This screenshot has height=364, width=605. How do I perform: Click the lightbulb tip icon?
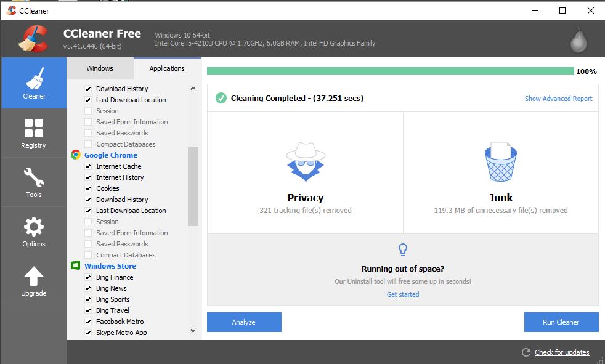pyautogui.click(x=403, y=249)
